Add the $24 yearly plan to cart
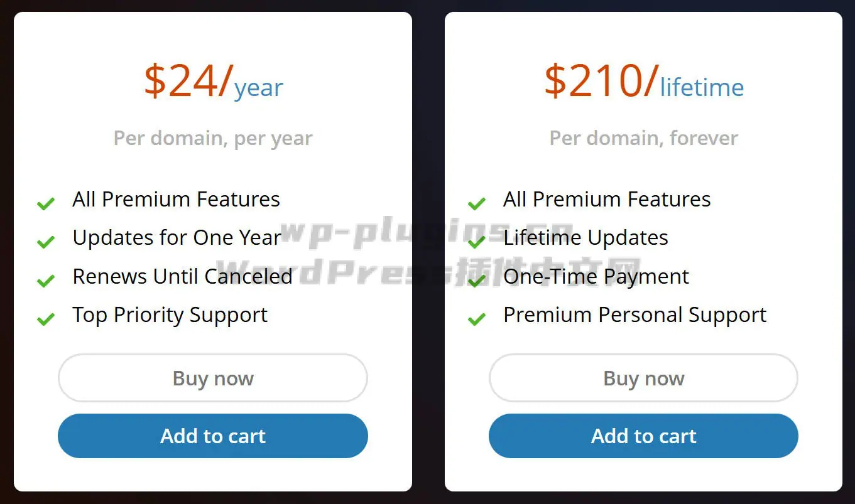Image resolution: width=855 pixels, height=504 pixels. tap(213, 436)
